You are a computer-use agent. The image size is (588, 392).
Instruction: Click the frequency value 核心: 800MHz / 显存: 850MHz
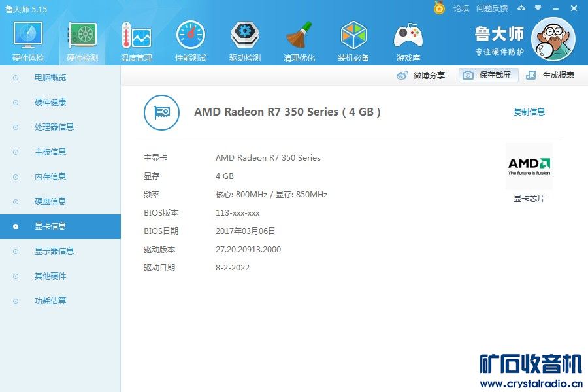272,194
